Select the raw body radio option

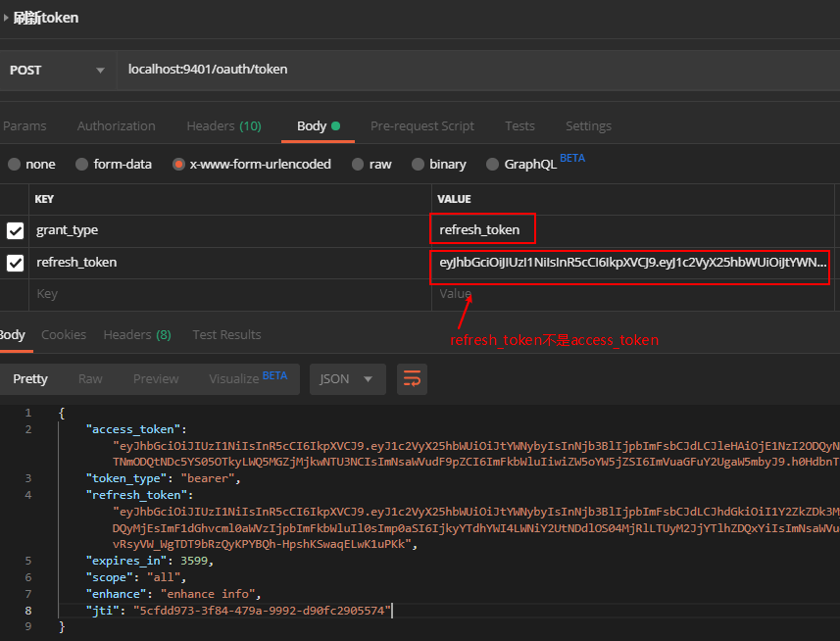pyautogui.click(x=359, y=165)
